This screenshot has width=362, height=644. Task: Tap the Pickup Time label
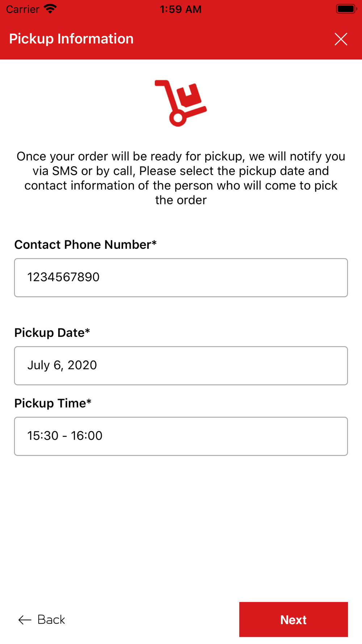[x=53, y=403]
